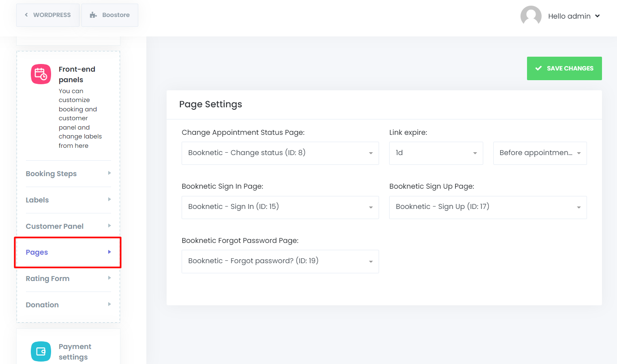Click the Front-end panels calendar icon
This screenshot has width=617, height=364.
click(x=41, y=74)
